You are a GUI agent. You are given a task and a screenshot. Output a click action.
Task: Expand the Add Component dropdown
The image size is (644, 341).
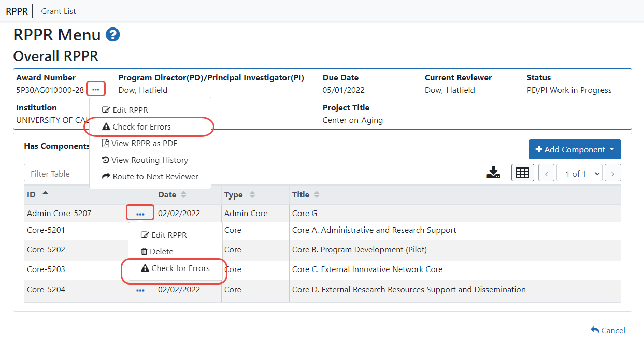pyautogui.click(x=575, y=149)
